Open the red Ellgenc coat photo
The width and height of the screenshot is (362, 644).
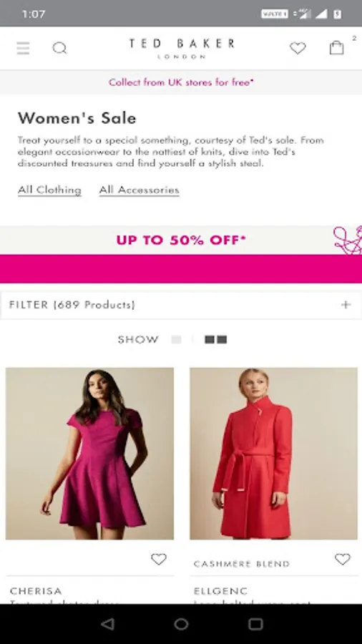pos(273,454)
